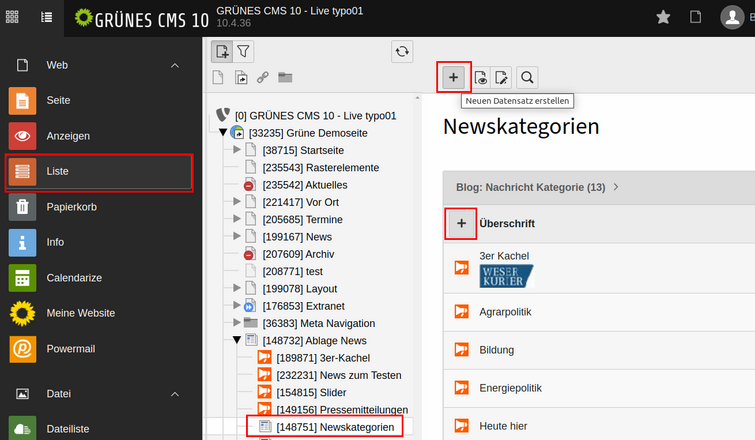Add new category via plus next to Überschrift
755x440 pixels.
[461, 223]
